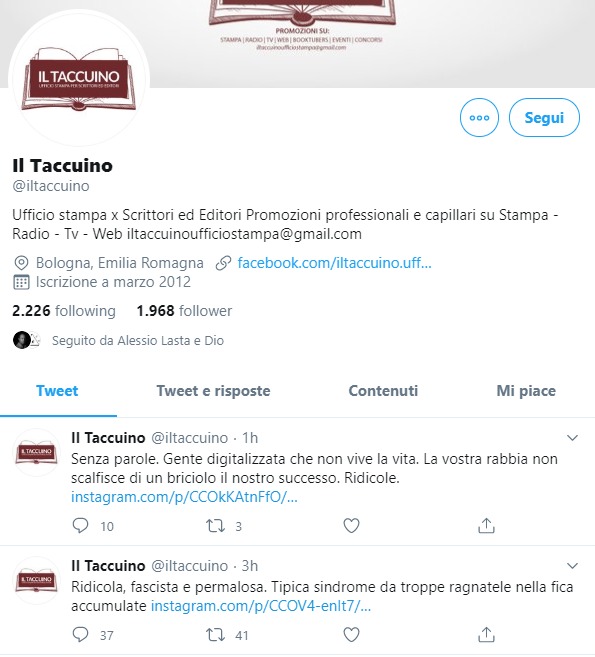
Task: Open instagram.com/p/CCOkKAtnFfO link
Action: tap(184, 497)
